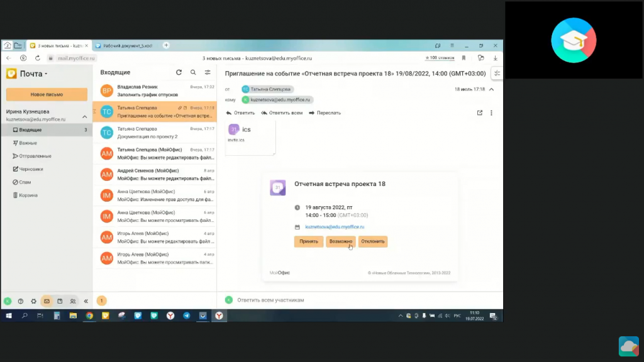
Task: Open the invite.ics attachment
Action: tap(250, 139)
